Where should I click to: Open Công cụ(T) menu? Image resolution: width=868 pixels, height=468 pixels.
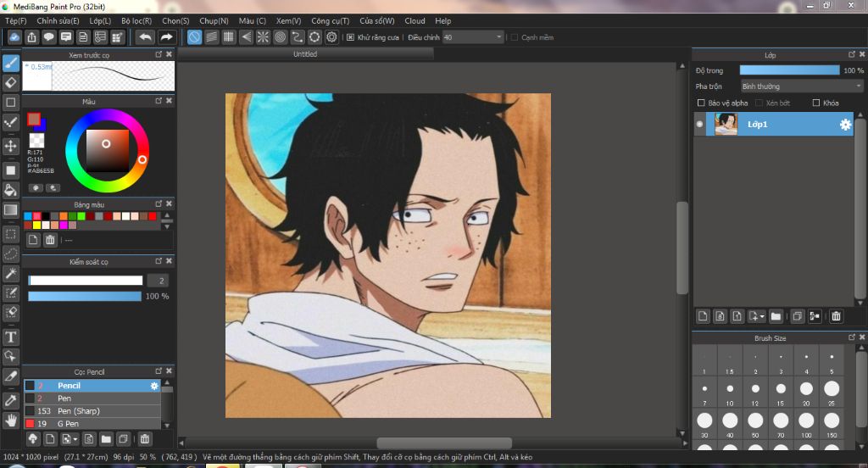(x=330, y=21)
